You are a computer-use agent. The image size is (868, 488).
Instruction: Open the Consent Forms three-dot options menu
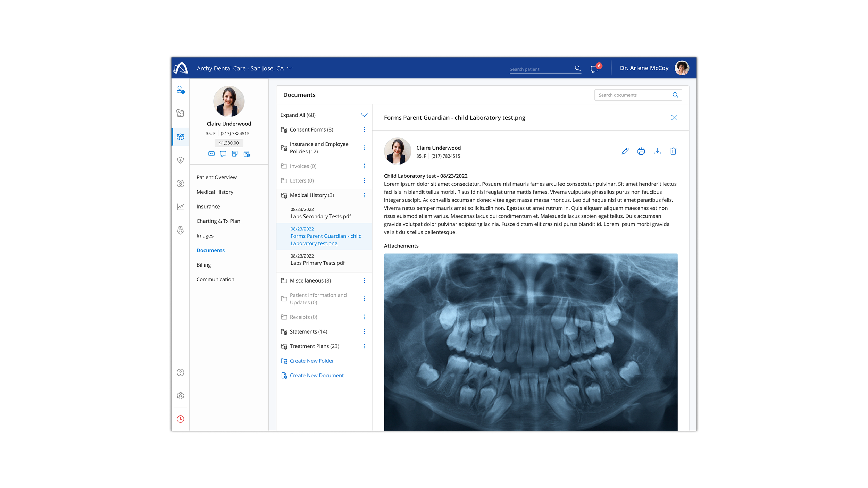(x=364, y=129)
